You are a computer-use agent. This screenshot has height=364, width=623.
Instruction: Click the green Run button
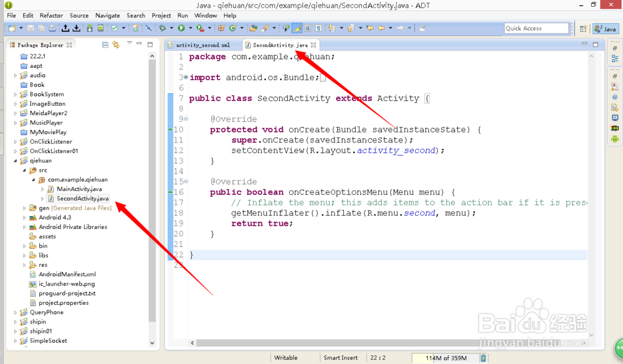(x=181, y=28)
